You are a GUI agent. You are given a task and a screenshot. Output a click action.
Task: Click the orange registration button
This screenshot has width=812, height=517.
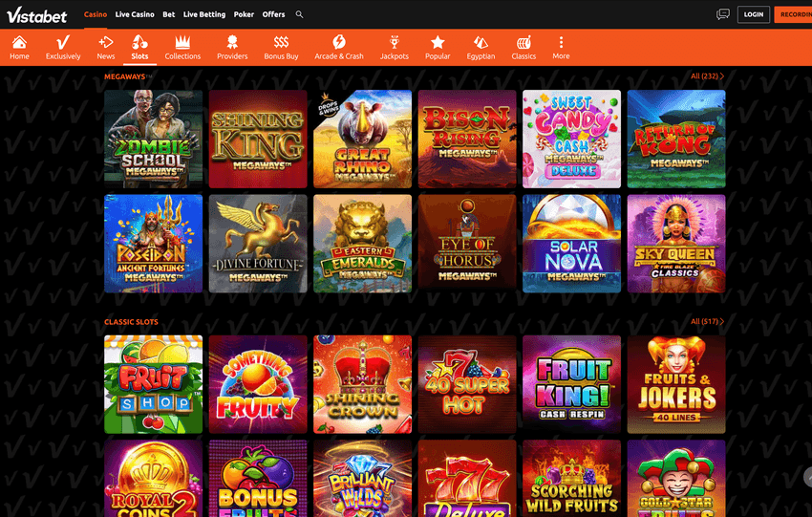[793, 14]
